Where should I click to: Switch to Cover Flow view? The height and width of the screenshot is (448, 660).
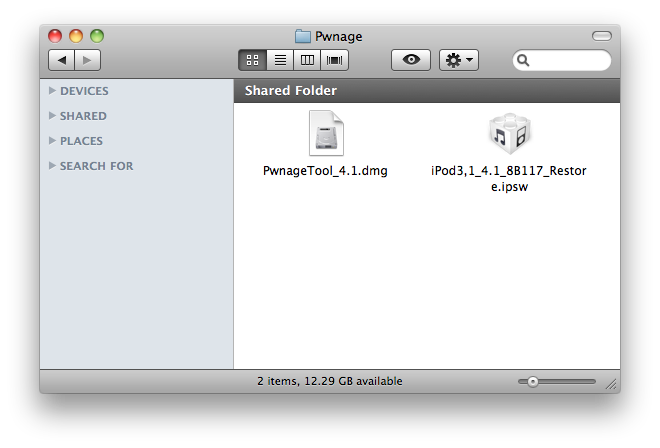(x=335, y=61)
